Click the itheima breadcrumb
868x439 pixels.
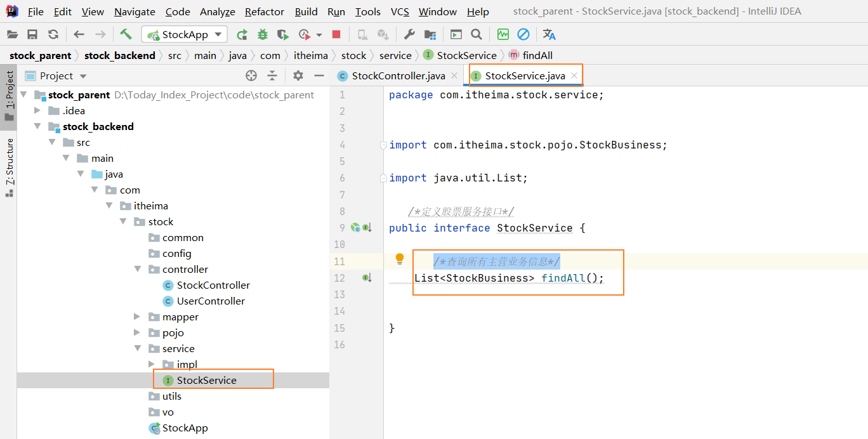coord(310,56)
